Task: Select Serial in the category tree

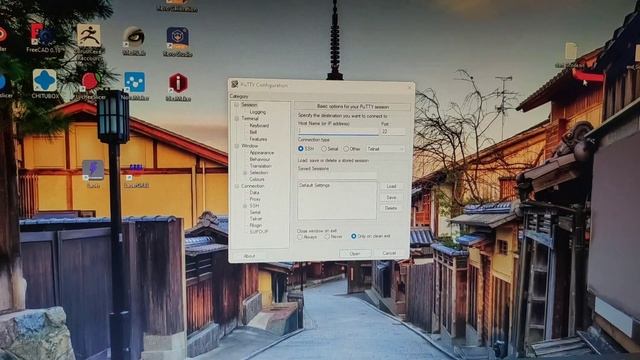Action: point(255,212)
